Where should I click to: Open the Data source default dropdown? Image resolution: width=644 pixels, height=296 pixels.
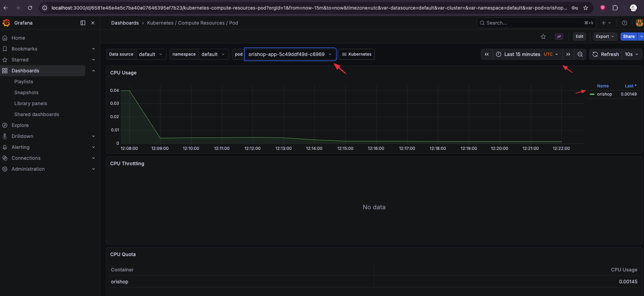click(151, 54)
